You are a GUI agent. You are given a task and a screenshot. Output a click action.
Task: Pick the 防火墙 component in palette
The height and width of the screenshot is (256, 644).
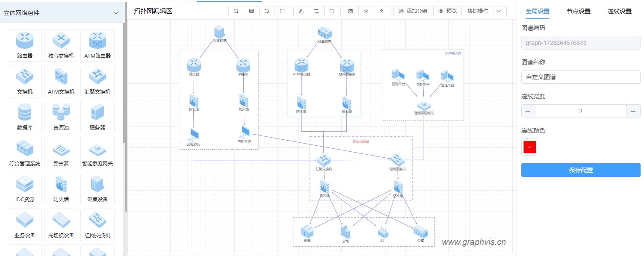tap(61, 189)
